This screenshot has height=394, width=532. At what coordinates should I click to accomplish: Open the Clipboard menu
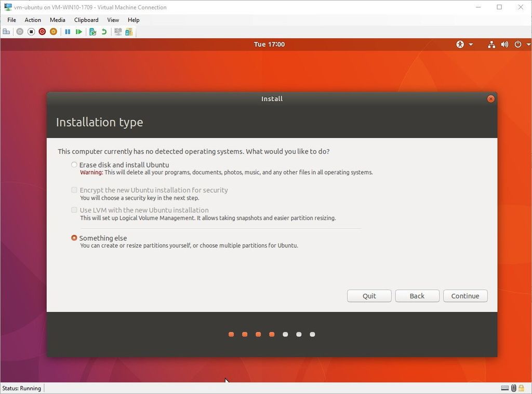86,20
